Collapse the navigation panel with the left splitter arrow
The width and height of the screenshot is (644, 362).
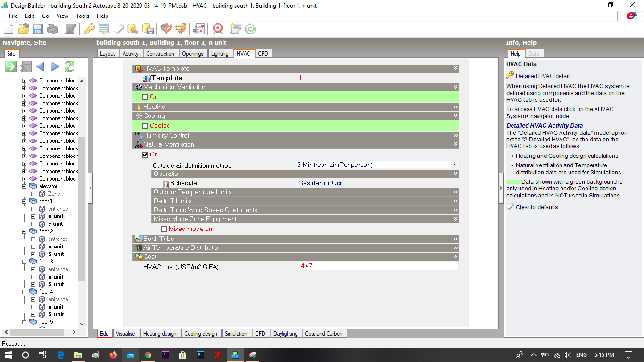pos(91,188)
